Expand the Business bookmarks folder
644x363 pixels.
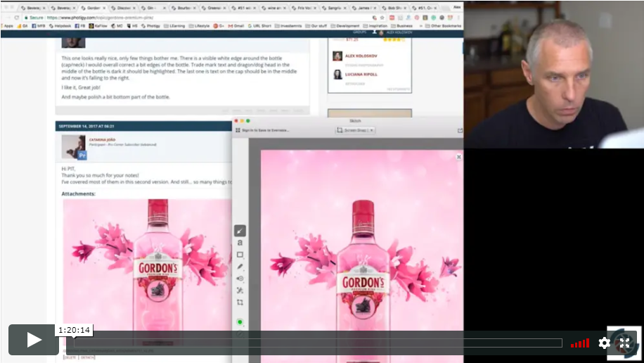coord(401,26)
